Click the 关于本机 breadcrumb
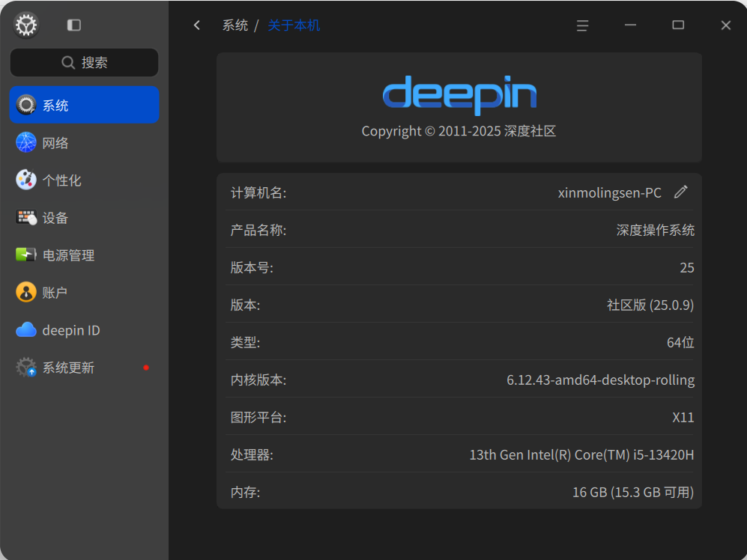This screenshot has width=747, height=560. click(294, 25)
